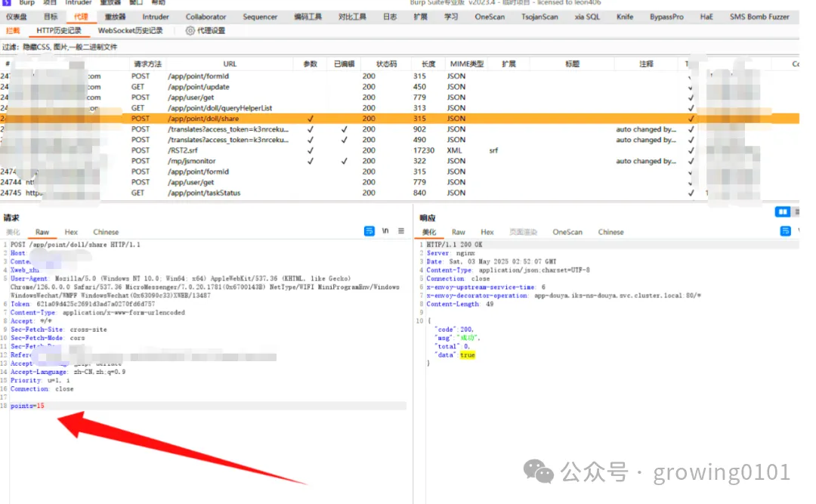Switch to the Knife tab
This screenshot has height=504, width=816.
(x=625, y=17)
